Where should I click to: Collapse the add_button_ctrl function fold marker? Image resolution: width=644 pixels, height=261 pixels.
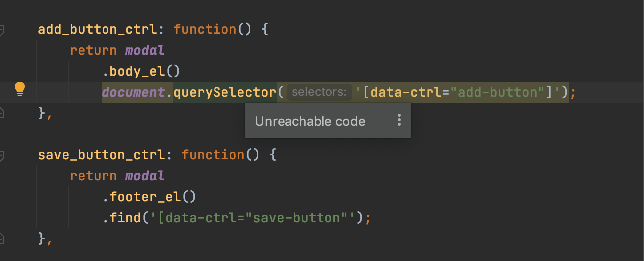2,30
